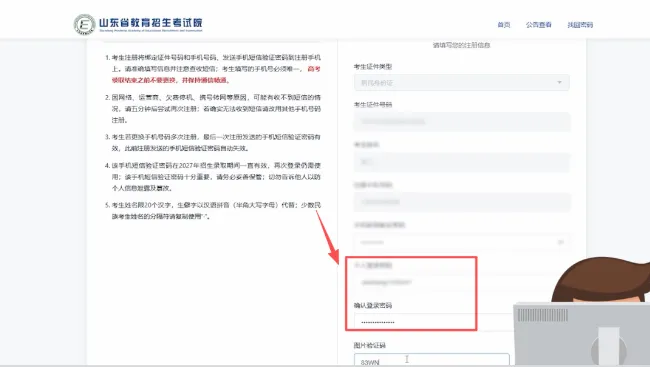The width and height of the screenshot is (650, 367).
Task: Click note 3 about 更换手机号码多次注册
Action: (x=212, y=142)
